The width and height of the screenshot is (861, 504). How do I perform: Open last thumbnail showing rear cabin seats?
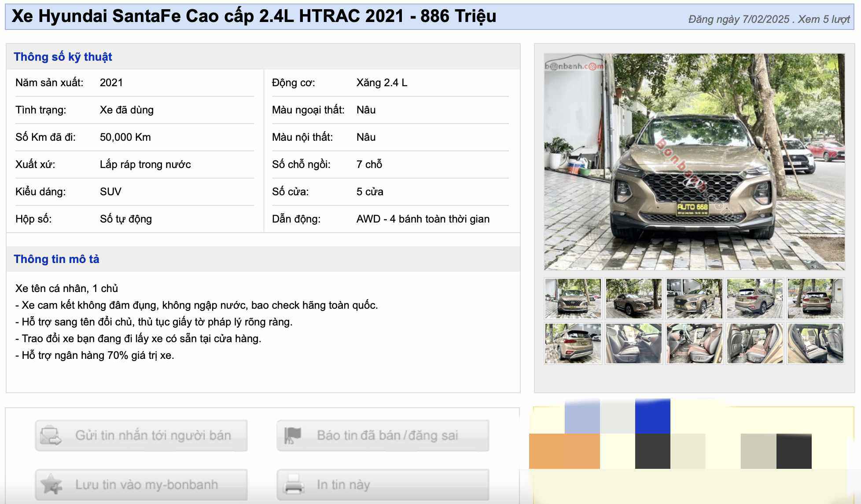tap(815, 343)
